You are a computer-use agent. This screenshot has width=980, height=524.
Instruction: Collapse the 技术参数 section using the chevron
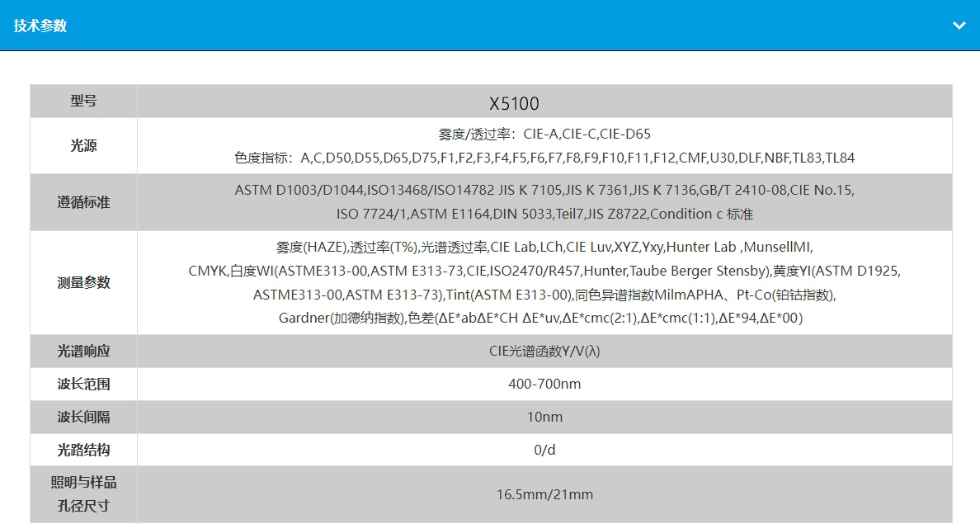(959, 26)
